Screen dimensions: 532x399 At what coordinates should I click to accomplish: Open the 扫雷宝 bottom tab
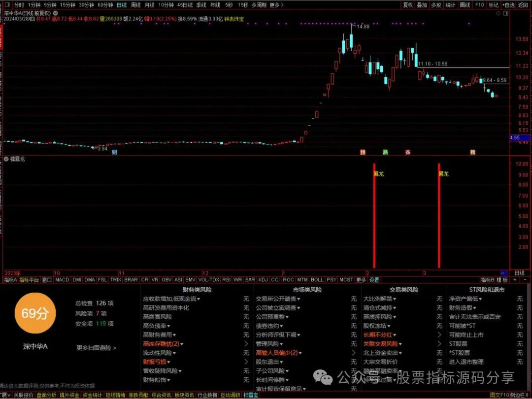coord(251,395)
